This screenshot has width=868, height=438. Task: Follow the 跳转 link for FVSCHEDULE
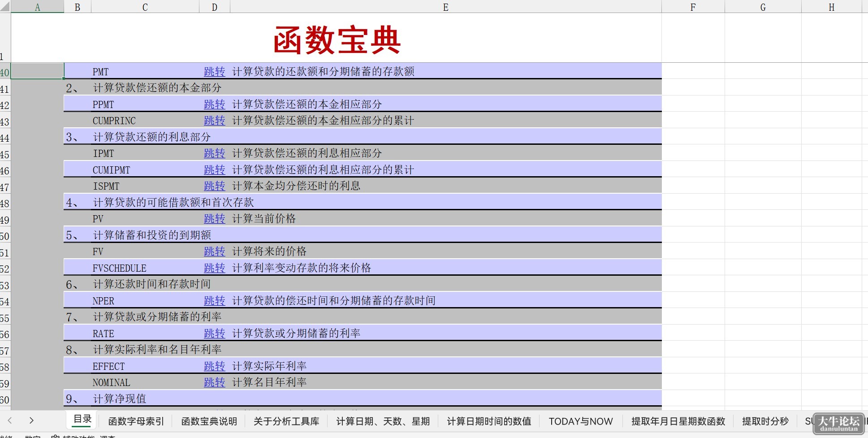pyautogui.click(x=215, y=268)
